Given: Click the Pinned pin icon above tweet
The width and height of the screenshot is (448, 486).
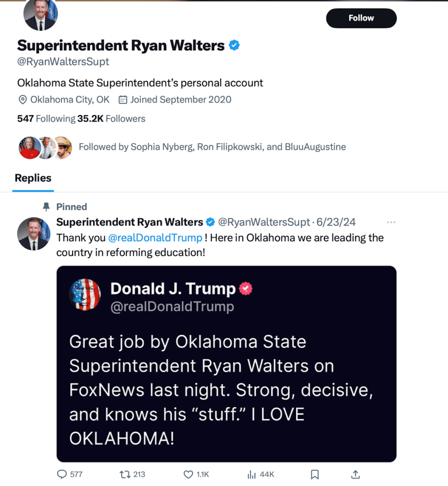Looking at the screenshot, I should 46,207.
